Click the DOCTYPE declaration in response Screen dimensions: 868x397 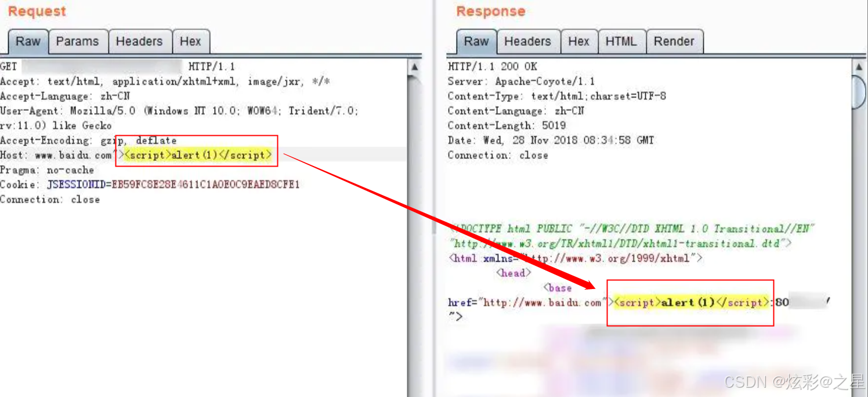pos(631,236)
